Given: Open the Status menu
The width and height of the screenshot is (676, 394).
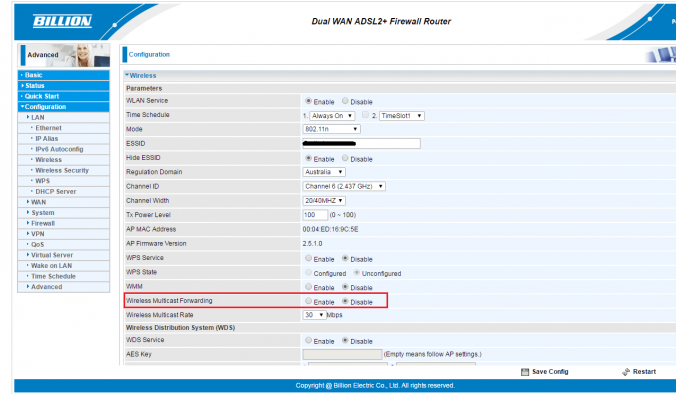Looking at the screenshot, I should pyautogui.click(x=63, y=85).
